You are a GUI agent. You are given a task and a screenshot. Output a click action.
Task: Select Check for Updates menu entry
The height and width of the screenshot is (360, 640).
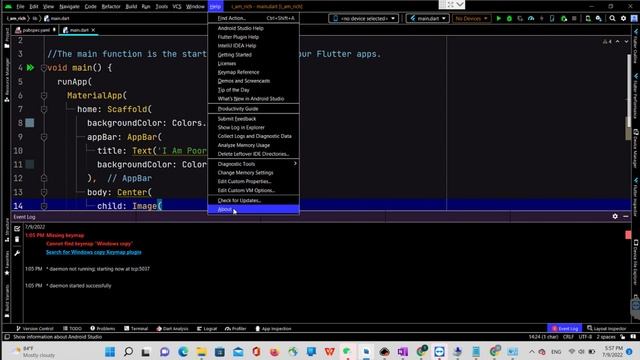click(x=253, y=200)
